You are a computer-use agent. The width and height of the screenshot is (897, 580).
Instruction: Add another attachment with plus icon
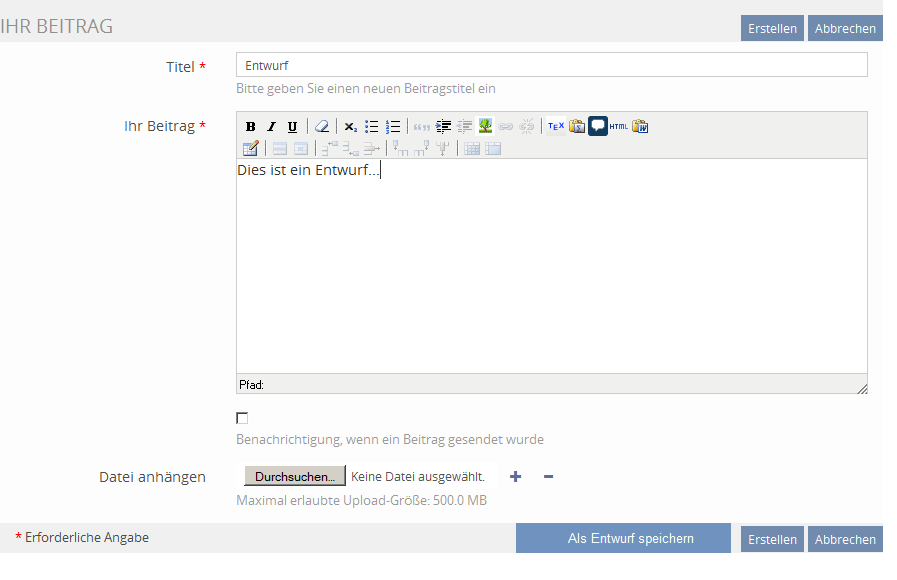click(x=516, y=477)
